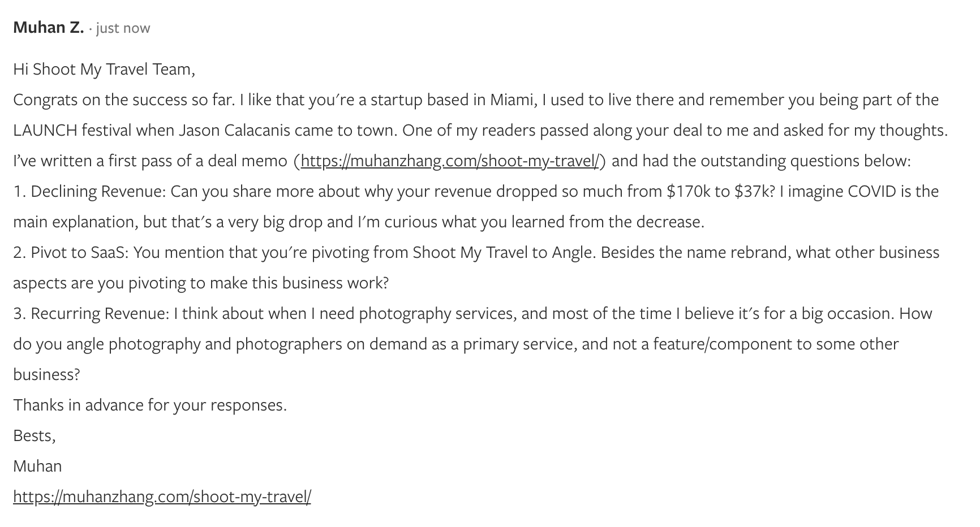Open the inline muhanzhang.com deal memo link
This screenshot has width=980, height=527.
pyautogui.click(x=450, y=161)
